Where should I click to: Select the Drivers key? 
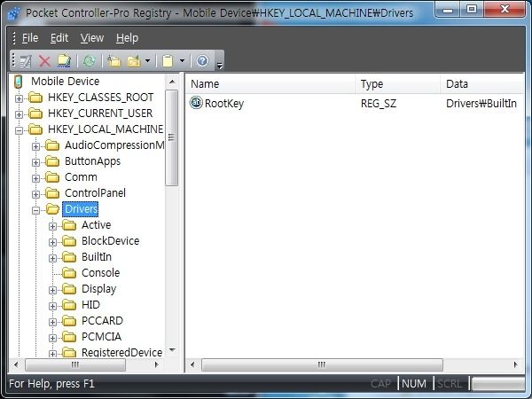coord(81,209)
